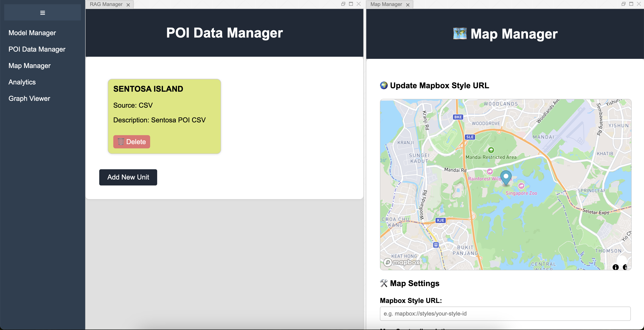Toggle the hamburger menu icon in sidebar
This screenshot has height=330, width=644.
point(43,13)
